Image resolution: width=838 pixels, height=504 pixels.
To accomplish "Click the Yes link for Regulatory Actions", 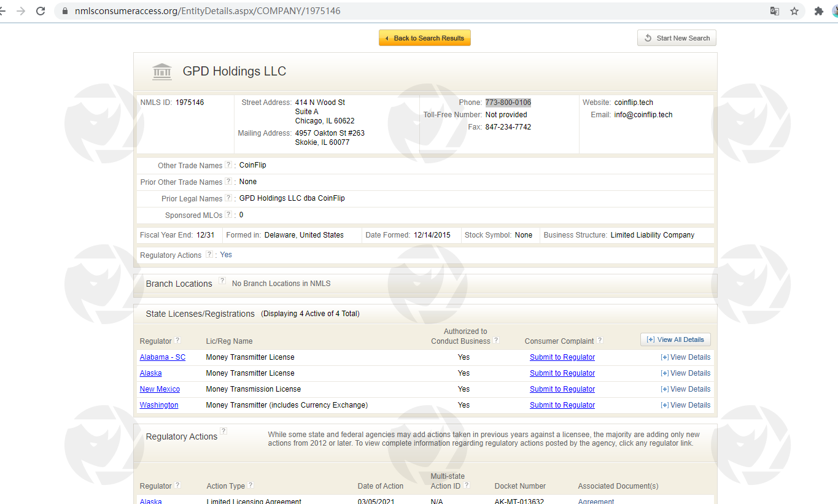I will pos(226,255).
